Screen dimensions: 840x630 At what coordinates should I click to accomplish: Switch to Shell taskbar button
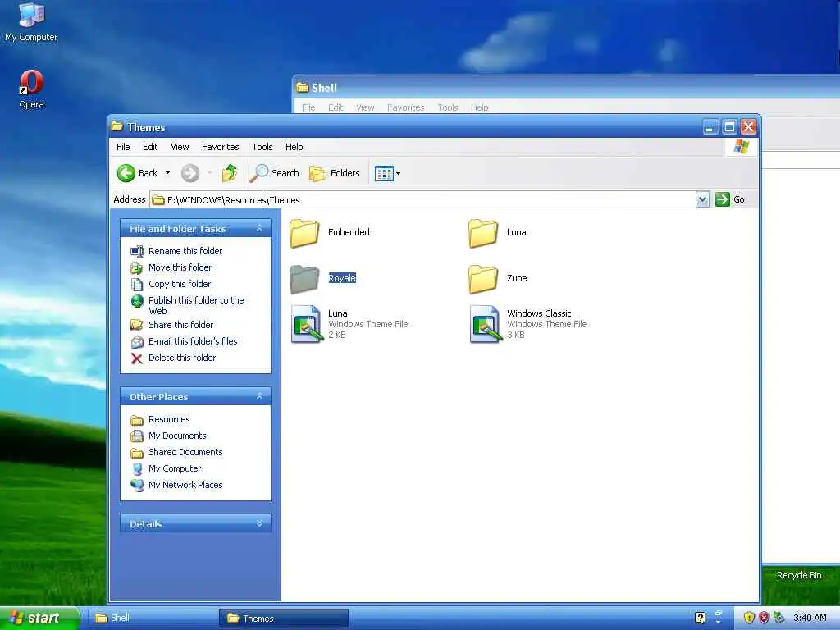click(151, 618)
